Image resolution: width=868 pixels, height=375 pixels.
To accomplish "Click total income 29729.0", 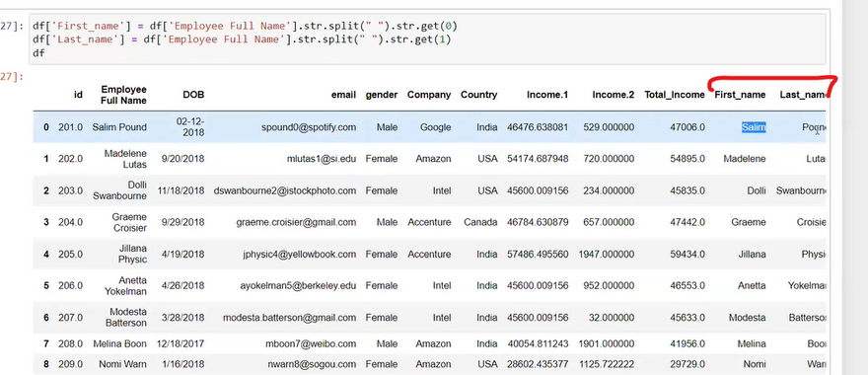I will [687, 364].
